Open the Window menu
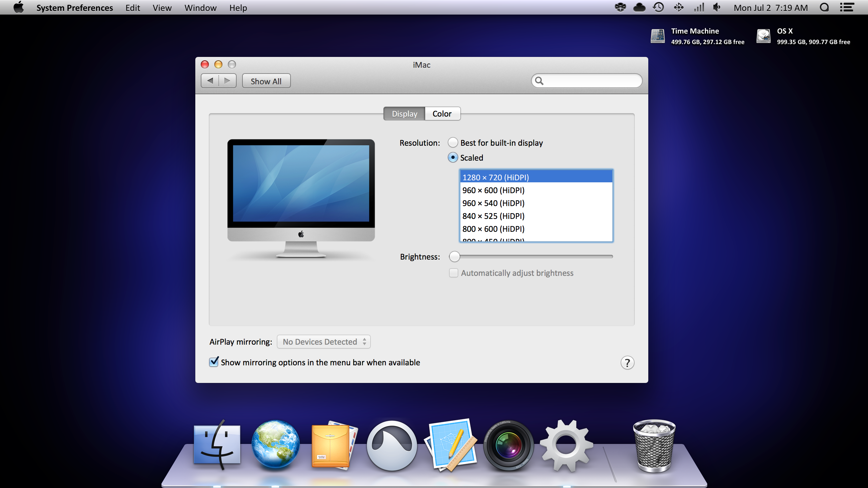Image resolution: width=868 pixels, height=488 pixels. pos(200,7)
